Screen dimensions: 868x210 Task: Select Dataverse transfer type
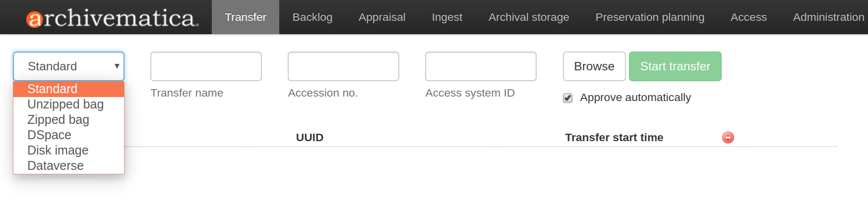tap(56, 165)
